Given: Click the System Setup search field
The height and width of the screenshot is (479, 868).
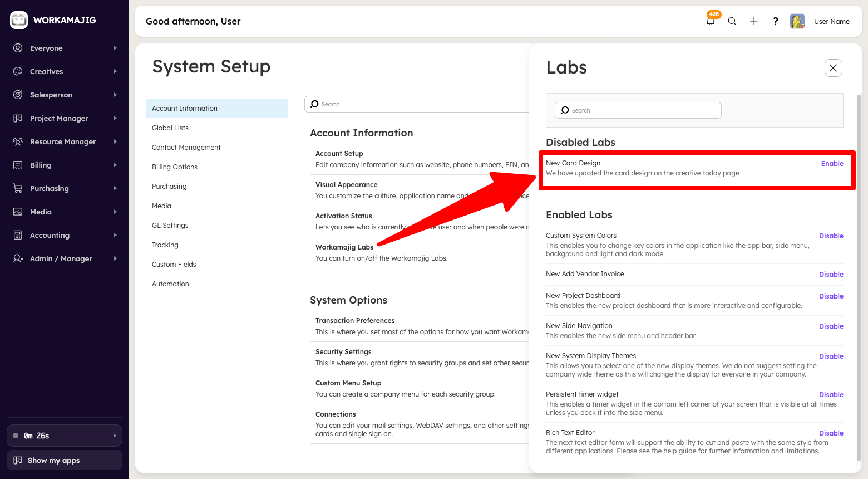Looking at the screenshot, I should click(x=417, y=104).
